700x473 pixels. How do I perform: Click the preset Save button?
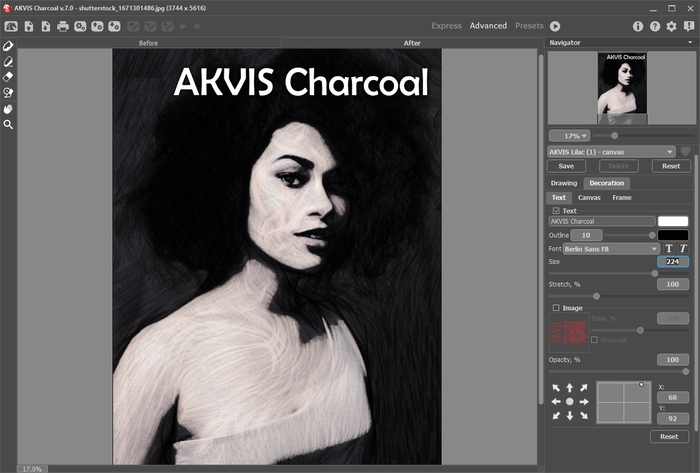pyautogui.click(x=566, y=166)
